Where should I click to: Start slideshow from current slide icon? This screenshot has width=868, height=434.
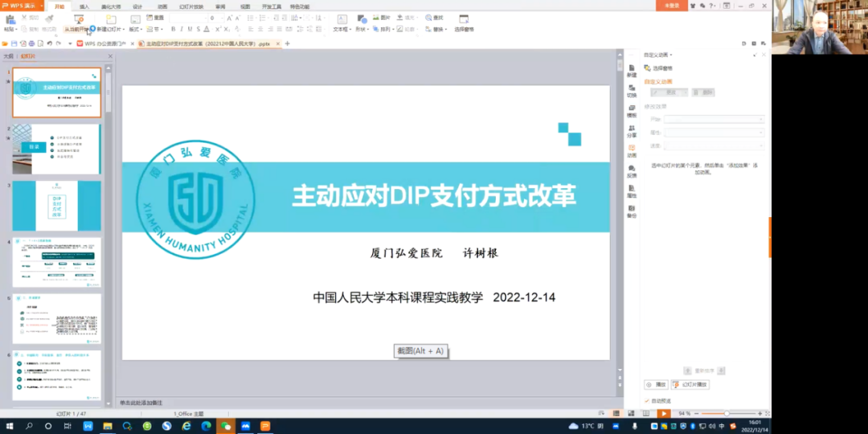point(79,18)
